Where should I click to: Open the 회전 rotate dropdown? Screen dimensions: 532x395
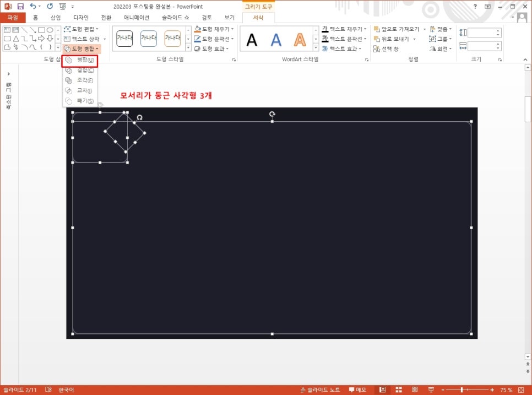click(441, 49)
